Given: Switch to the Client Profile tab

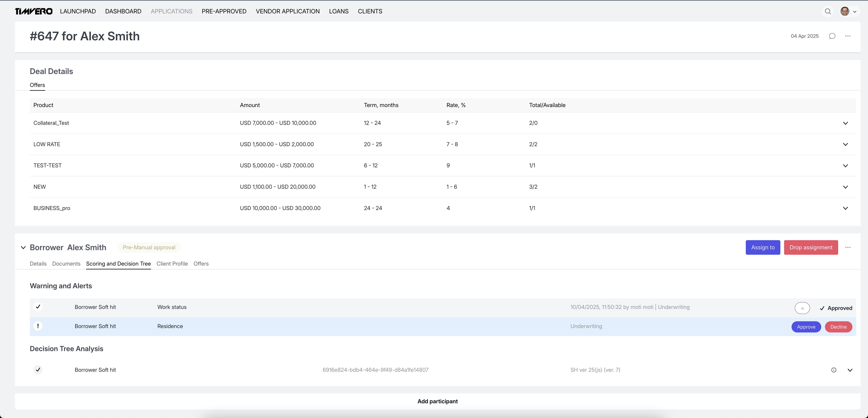Looking at the screenshot, I should click(172, 264).
